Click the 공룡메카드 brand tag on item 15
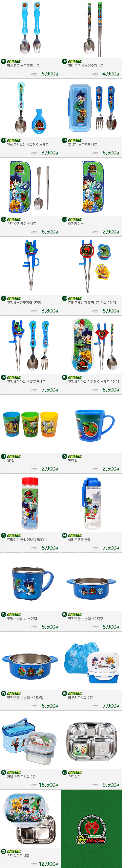 14,614
